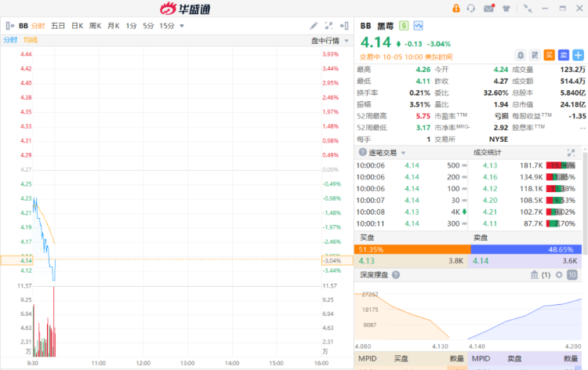This screenshot has height=370, width=588.
Task: Click the orange buy-side 51.35% bar
Action: coord(412,248)
